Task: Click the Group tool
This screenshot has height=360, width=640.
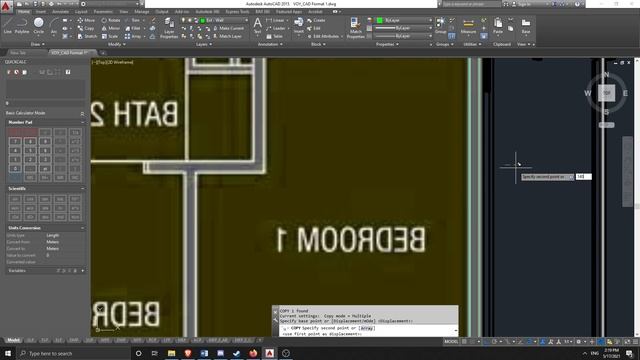Action: 440,25
